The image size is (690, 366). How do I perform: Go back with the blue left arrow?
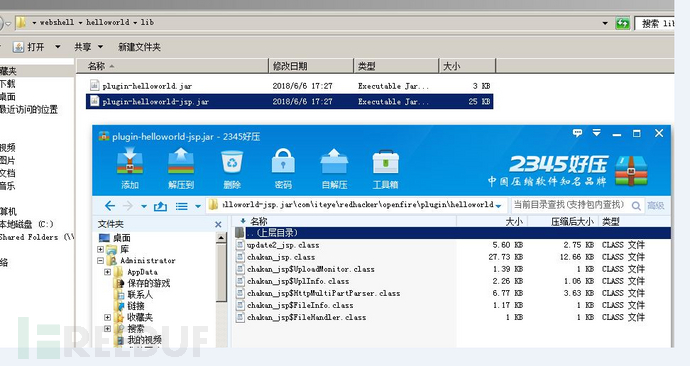pyautogui.click(x=110, y=206)
